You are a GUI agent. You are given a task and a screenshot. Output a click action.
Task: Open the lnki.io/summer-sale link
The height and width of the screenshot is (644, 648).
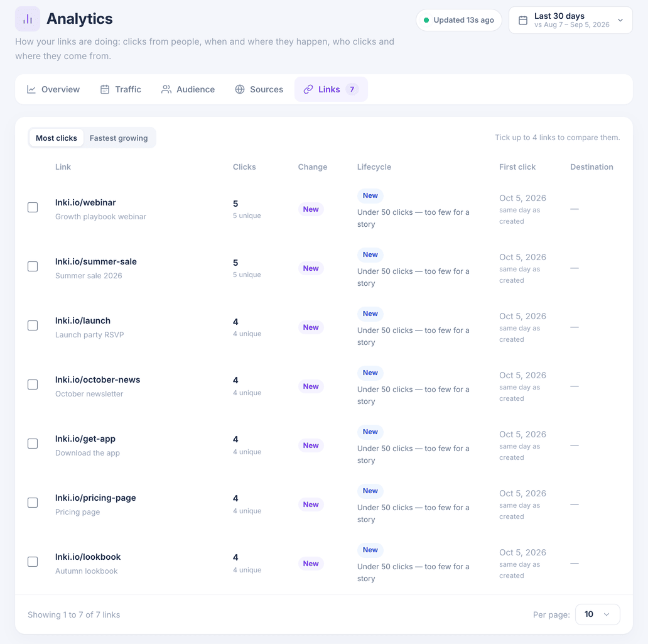[96, 261]
